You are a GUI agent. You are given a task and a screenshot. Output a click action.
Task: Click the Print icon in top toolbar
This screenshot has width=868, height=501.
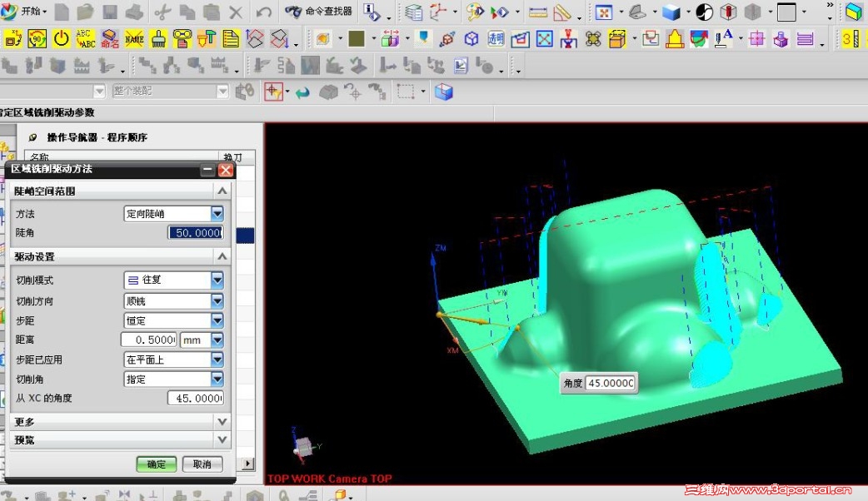click(x=134, y=12)
